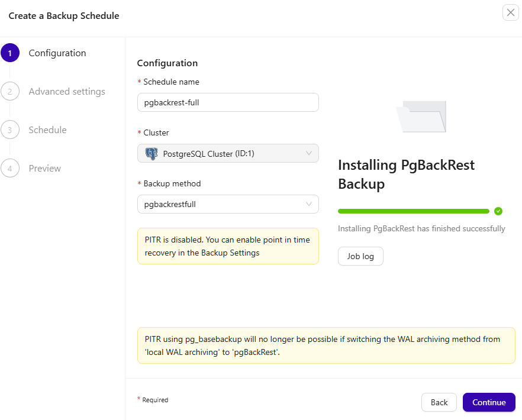This screenshot has width=522, height=420.
Task: Click the step 2 circle icon
Action: tap(10, 92)
